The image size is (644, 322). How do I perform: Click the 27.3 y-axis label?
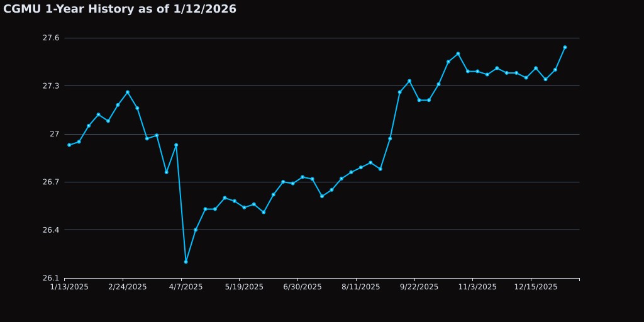tap(50, 86)
